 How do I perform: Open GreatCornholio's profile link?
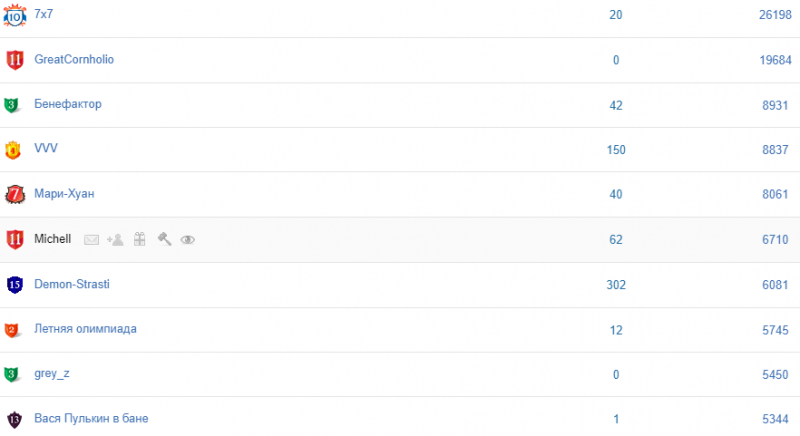point(74,59)
